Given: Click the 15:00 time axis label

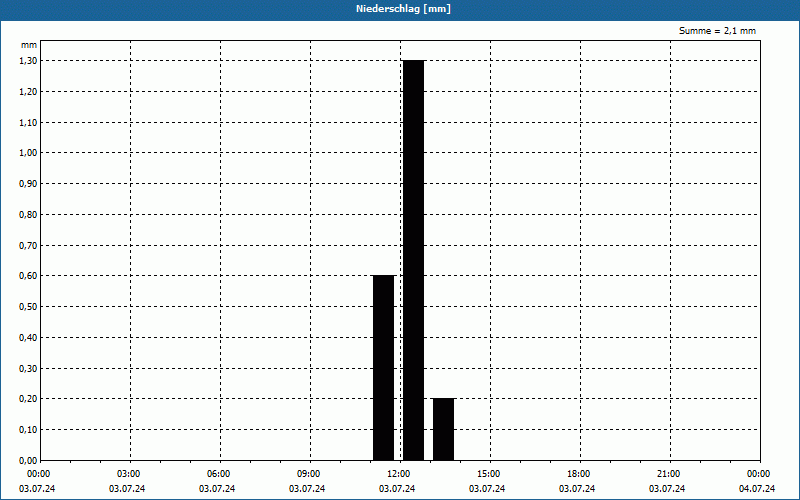Looking at the screenshot, I should pos(488,474).
